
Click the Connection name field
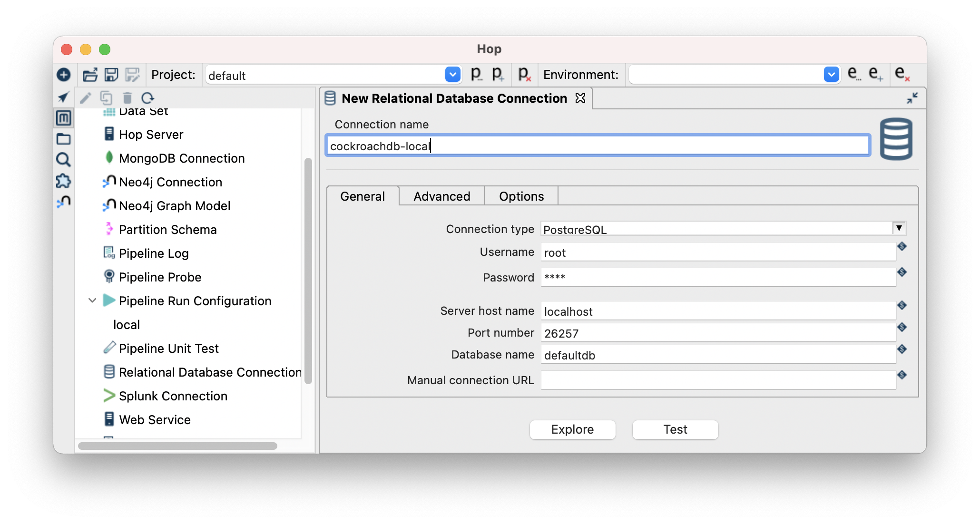click(x=598, y=146)
